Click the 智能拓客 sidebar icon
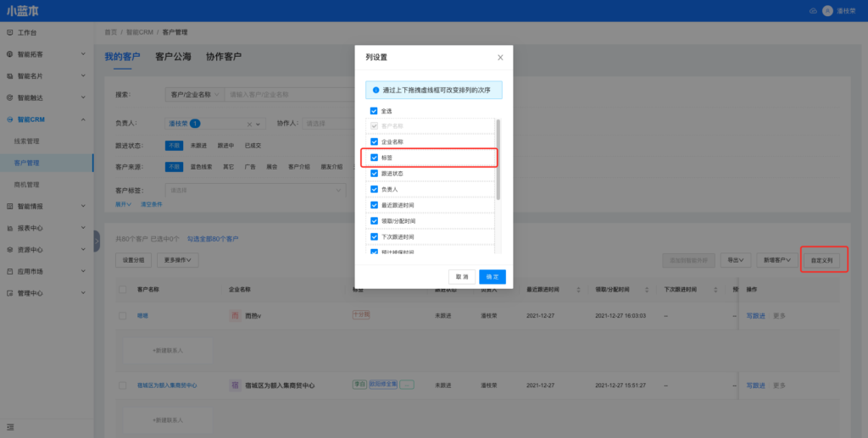 9,54
